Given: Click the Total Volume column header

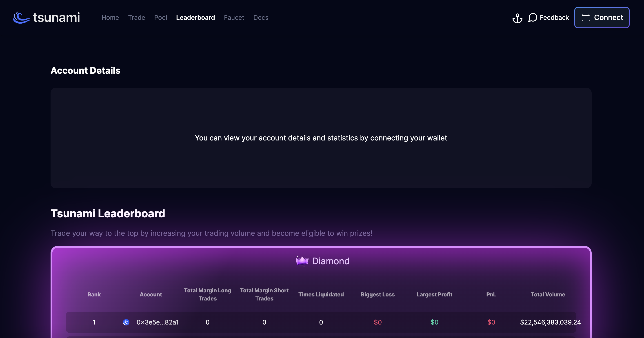Looking at the screenshot, I should (x=548, y=294).
